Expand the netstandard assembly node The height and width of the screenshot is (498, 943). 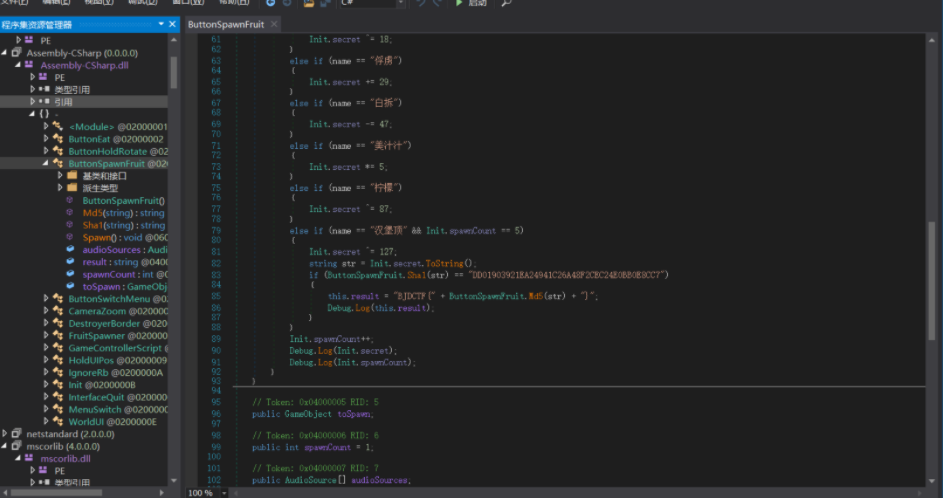click(x=5, y=433)
